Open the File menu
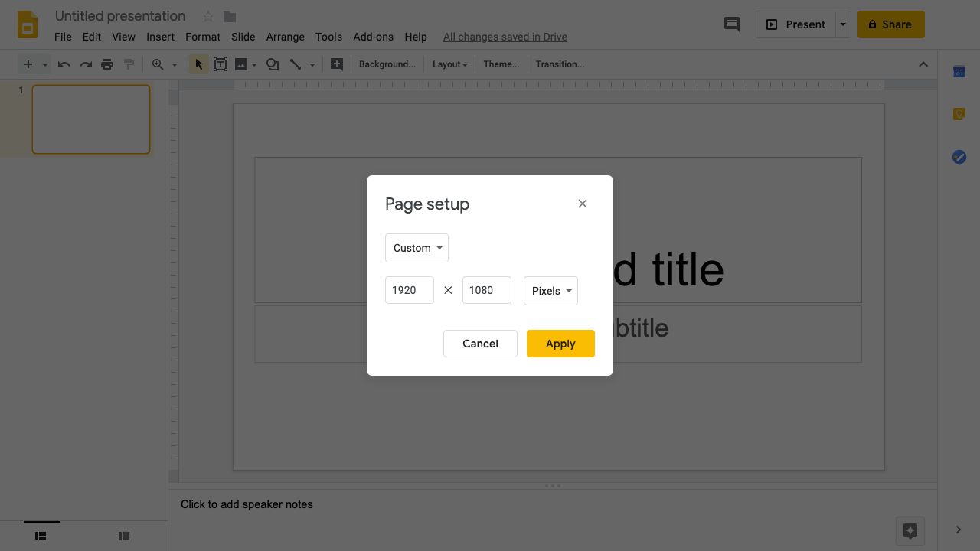The height and width of the screenshot is (551, 980). click(63, 37)
